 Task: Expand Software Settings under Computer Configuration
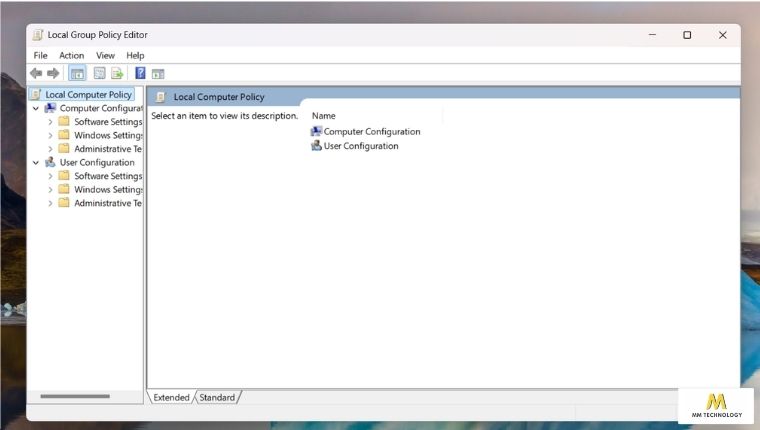click(50, 122)
